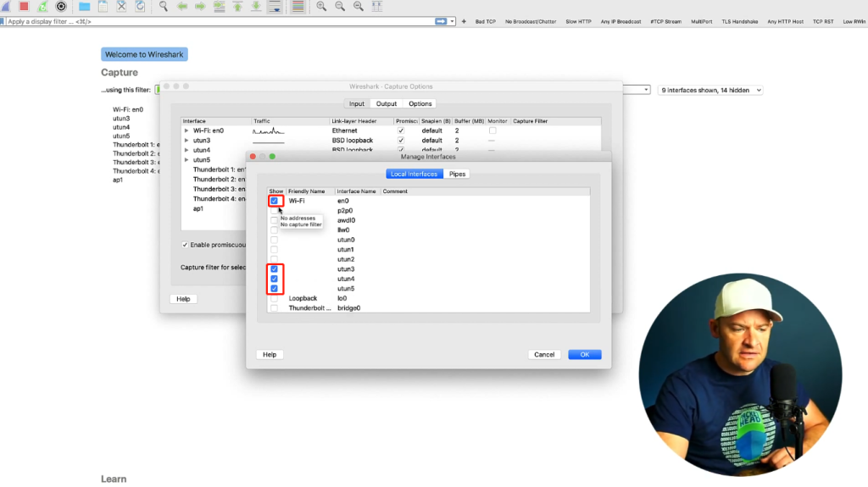
Task: Confirm Manage Interfaces with OK
Action: coord(585,355)
